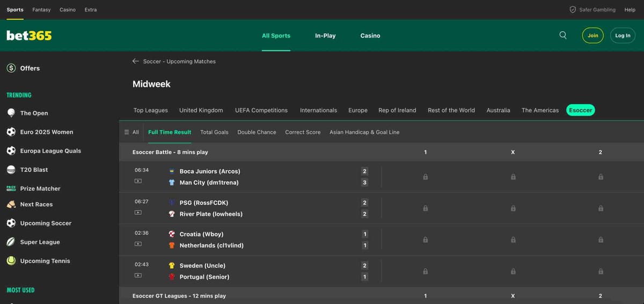
Task: Click the Upcoming Soccer ball icon
Action: coord(11,223)
